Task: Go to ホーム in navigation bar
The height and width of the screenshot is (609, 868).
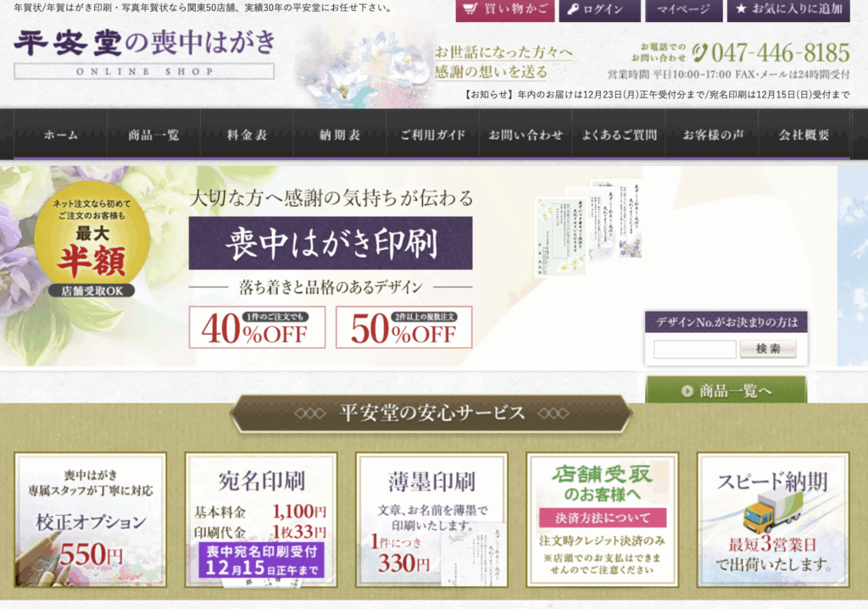Action: tap(60, 135)
